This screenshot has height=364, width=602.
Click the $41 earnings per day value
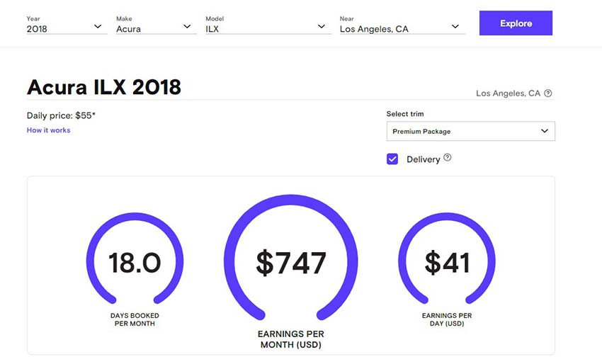(447, 263)
